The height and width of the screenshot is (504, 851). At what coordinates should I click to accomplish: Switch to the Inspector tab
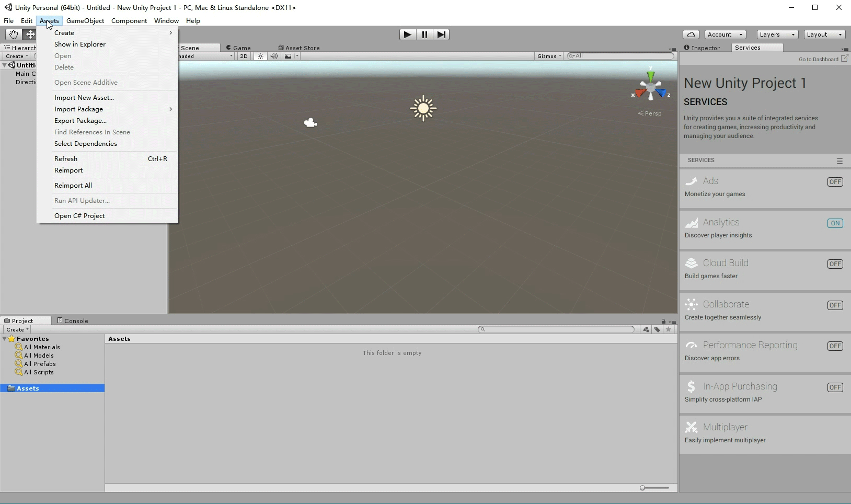[702, 48]
